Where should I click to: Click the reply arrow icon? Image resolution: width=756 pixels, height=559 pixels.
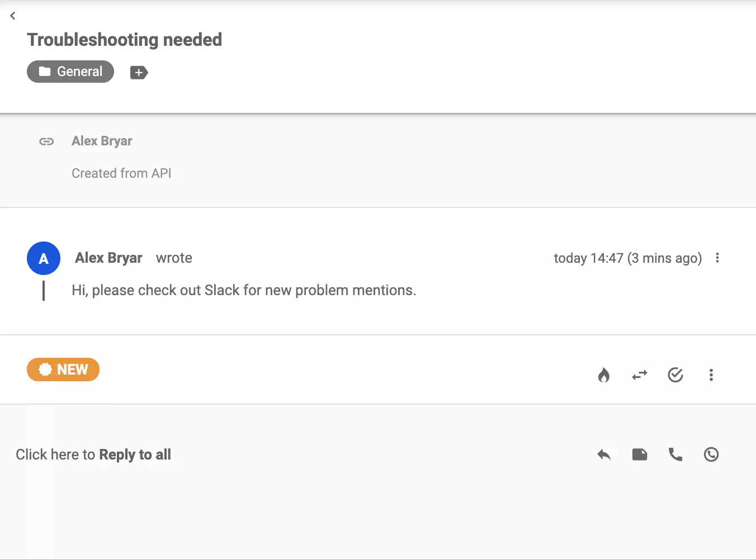pyautogui.click(x=604, y=454)
